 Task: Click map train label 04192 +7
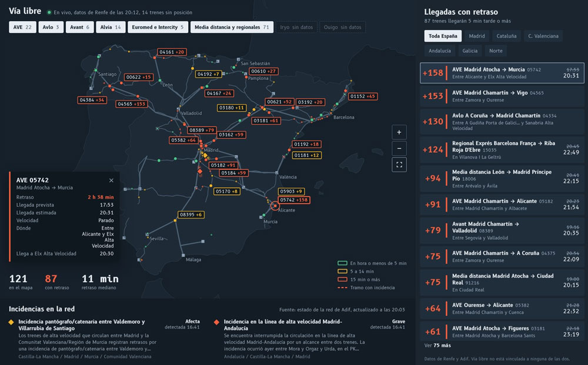click(208, 74)
